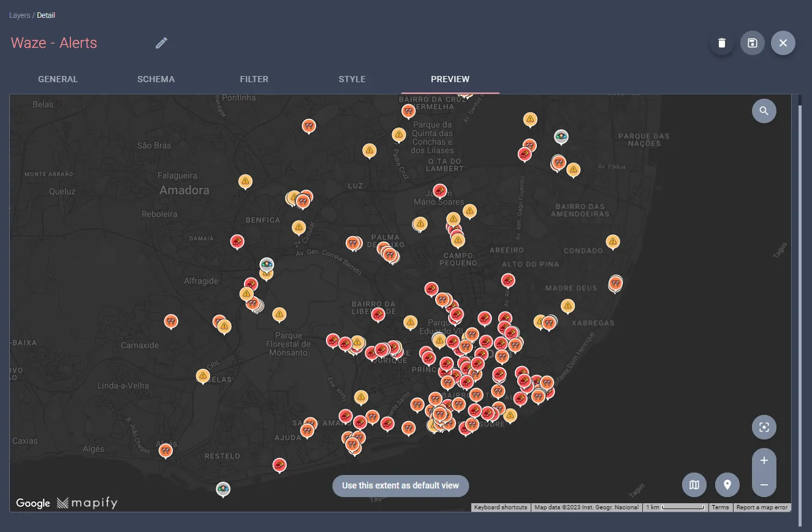812x532 pixels.
Task: Click the Belas map label
Action: 44,104
